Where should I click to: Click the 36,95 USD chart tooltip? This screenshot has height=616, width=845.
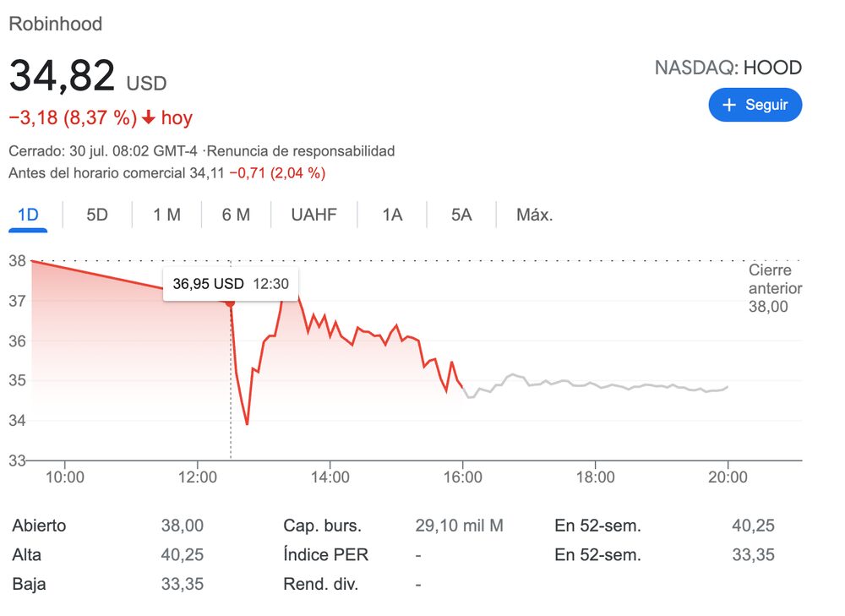pyautogui.click(x=230, y=284)
